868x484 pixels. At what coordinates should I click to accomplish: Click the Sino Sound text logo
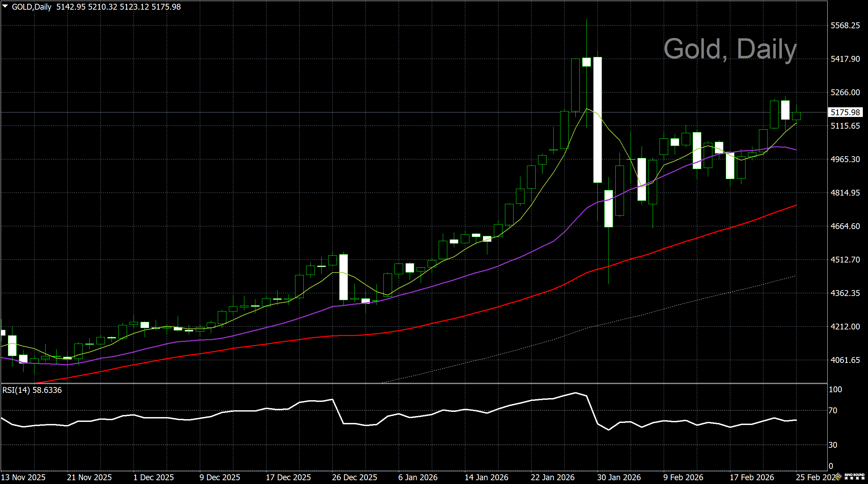coord(855,476)
